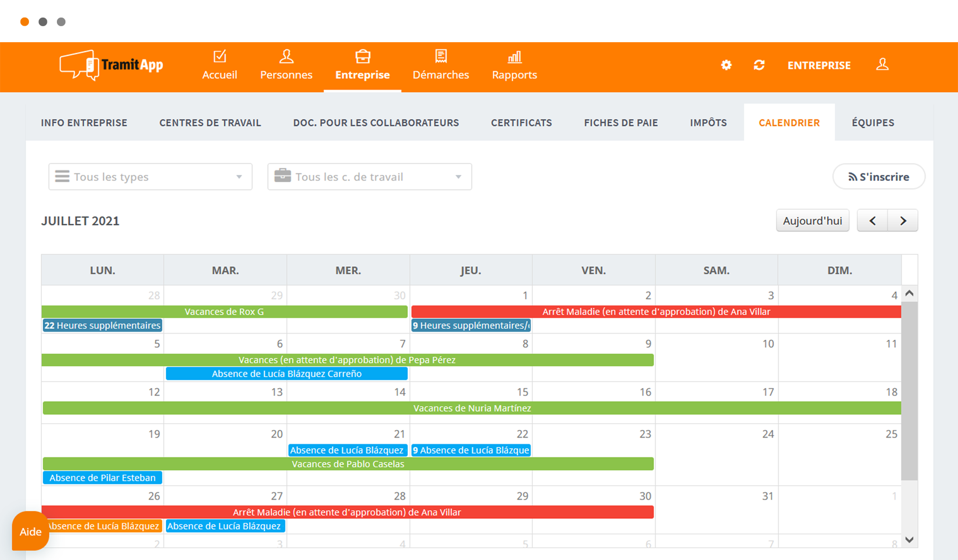958x560 pixels.
Task: Click the LUN. column header
Action: coord(102,270)
